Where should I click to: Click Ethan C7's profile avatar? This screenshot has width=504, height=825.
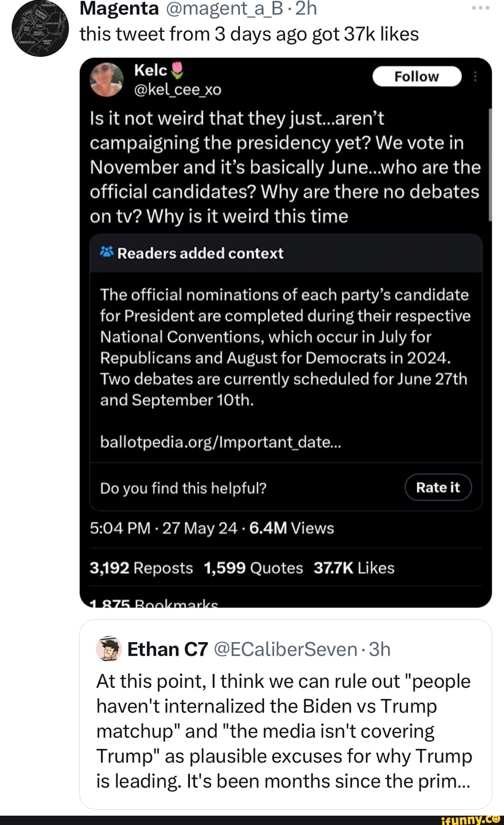(108, 649)
